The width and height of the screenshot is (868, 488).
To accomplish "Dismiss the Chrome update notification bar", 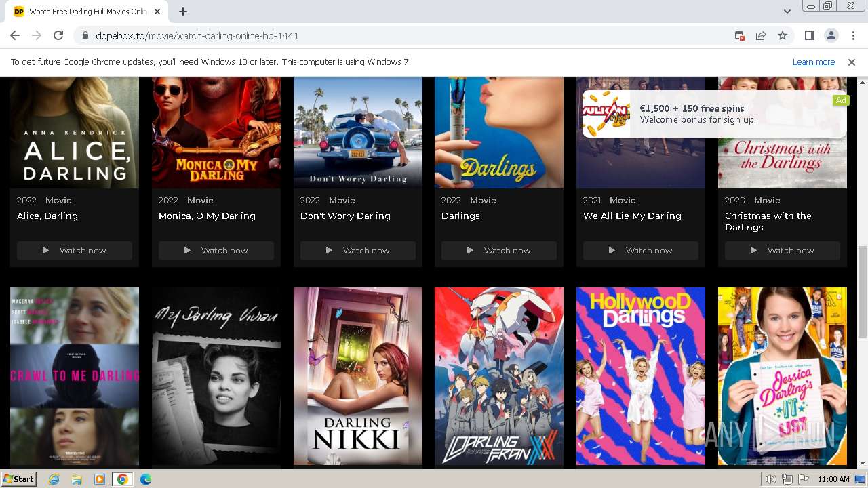I will 852,62.
